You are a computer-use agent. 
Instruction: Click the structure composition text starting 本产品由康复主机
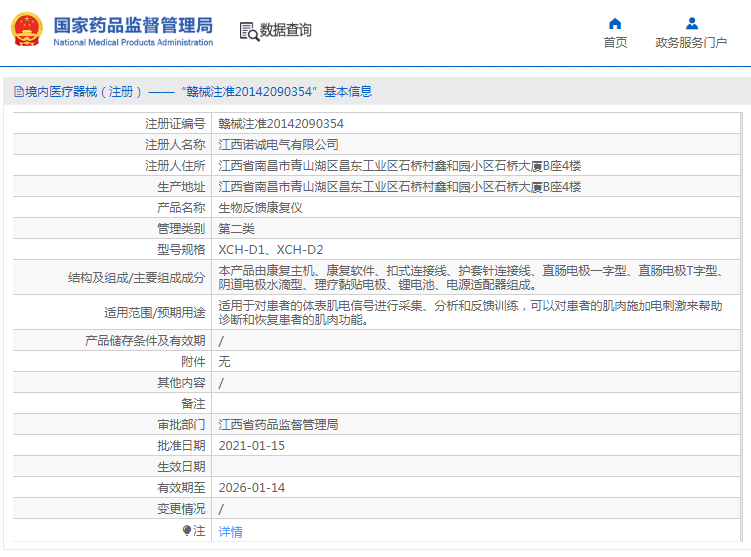pyautogui.click(x=470, y=278)
